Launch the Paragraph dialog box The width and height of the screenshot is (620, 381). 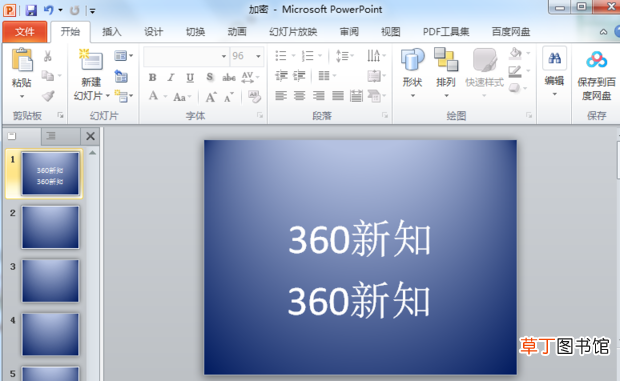pyautogui.click(x=385, y=115)
